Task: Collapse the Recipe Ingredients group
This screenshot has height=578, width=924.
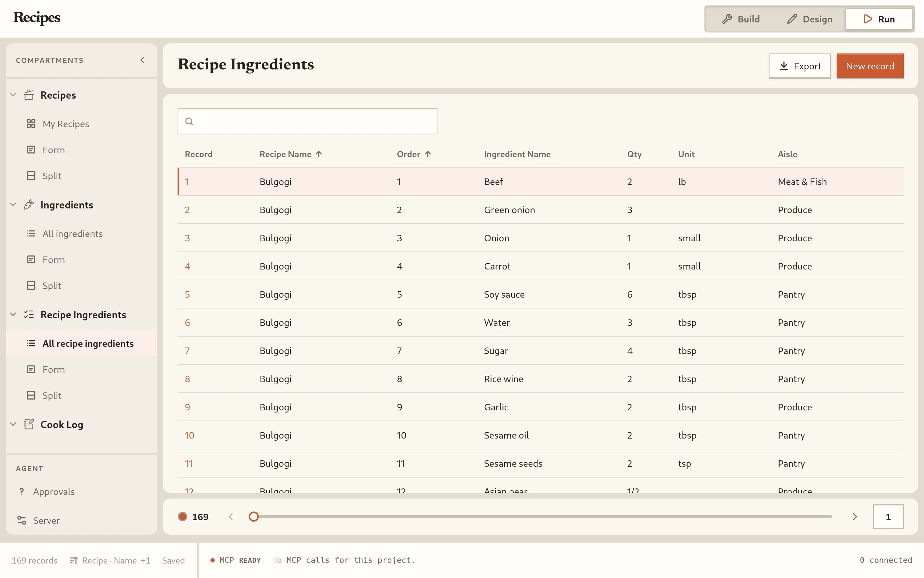Action: click(13, 315)
